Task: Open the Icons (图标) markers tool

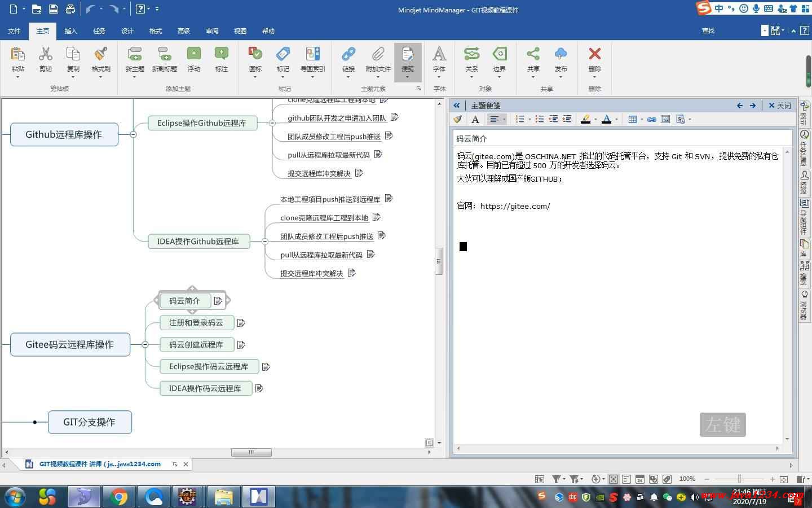Action: coord(255,54)
